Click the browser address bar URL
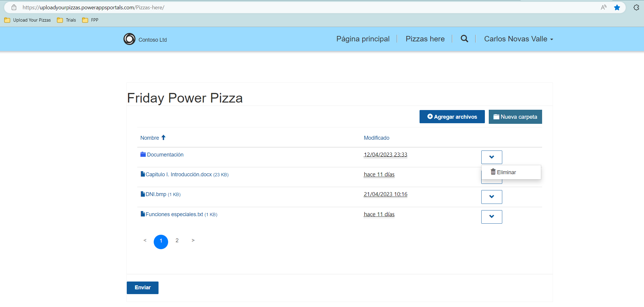Image resolution: width=644 pixels, height=307 pixels. (93, 7)
